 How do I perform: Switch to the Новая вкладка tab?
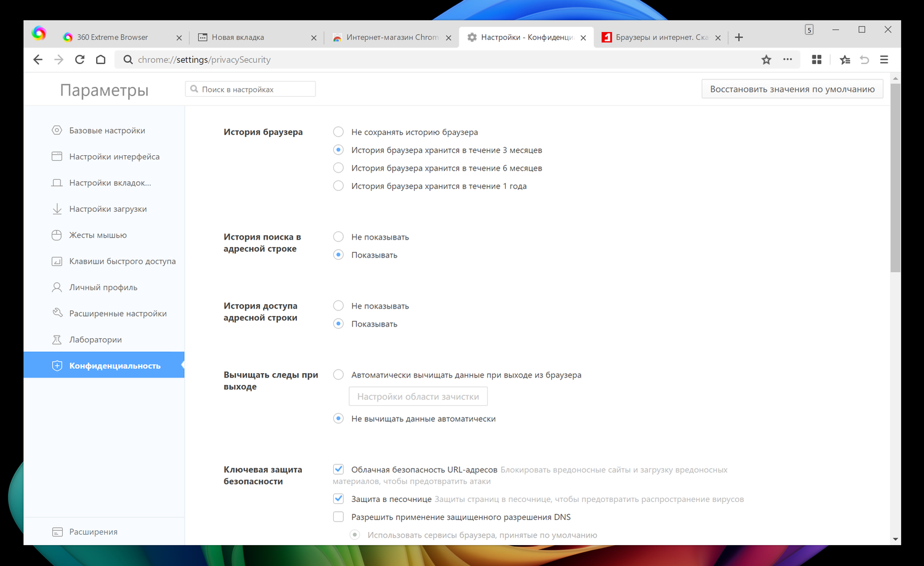[257, 38]
